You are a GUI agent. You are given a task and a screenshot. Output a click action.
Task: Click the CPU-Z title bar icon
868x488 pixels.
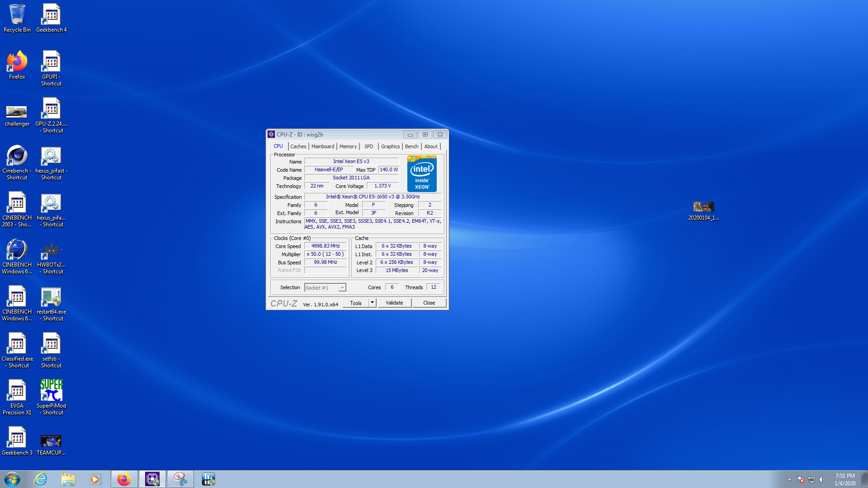click(271, 134)
